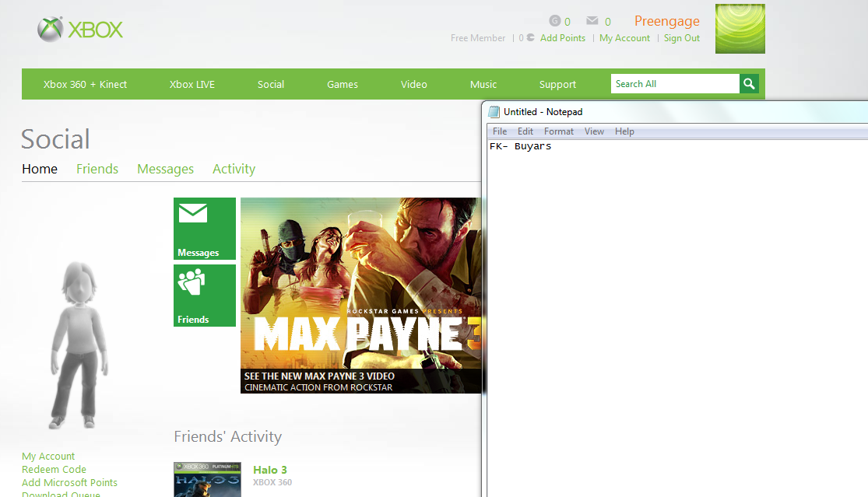This screenshot has height=497, width=868.
Task: Open Games nav menu
Action: point(342,85)
